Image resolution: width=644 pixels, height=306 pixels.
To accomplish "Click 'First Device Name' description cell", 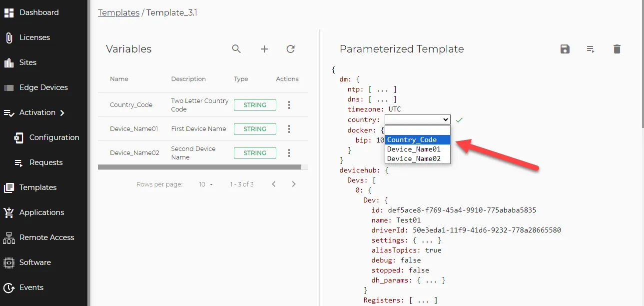I will [x=198, y=129].
